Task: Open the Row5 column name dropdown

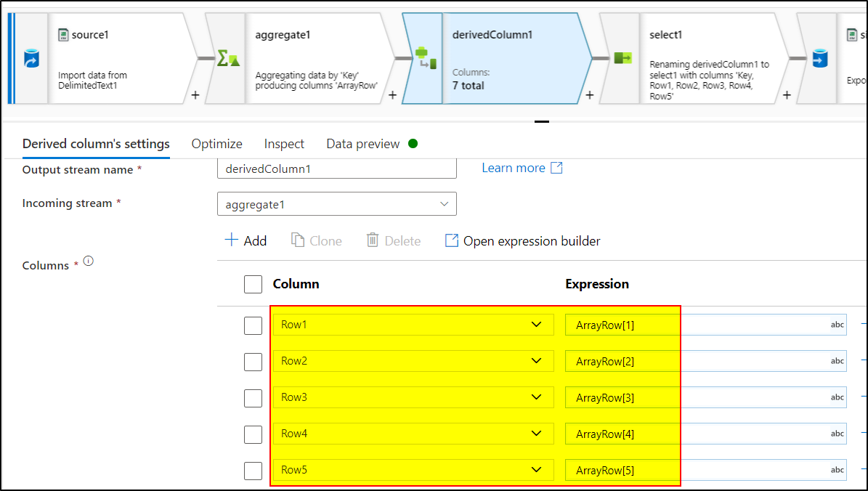Action: 536,470
